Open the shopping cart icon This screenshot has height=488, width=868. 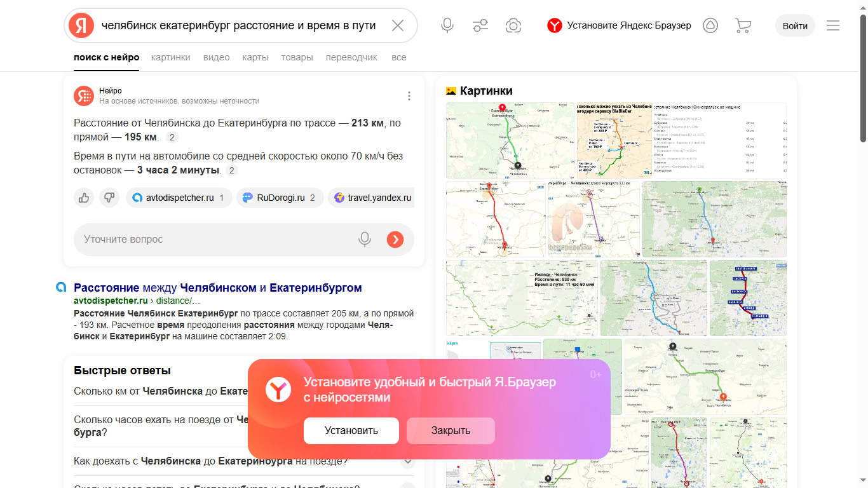click(x=743, y=25)
